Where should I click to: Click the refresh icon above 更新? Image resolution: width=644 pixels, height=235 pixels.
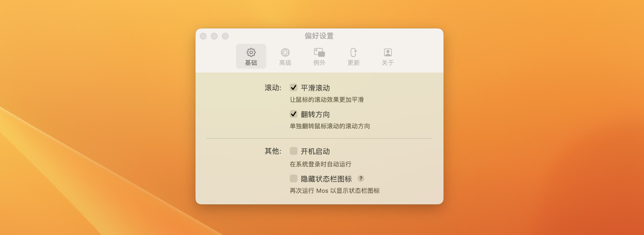click(353, 52)
